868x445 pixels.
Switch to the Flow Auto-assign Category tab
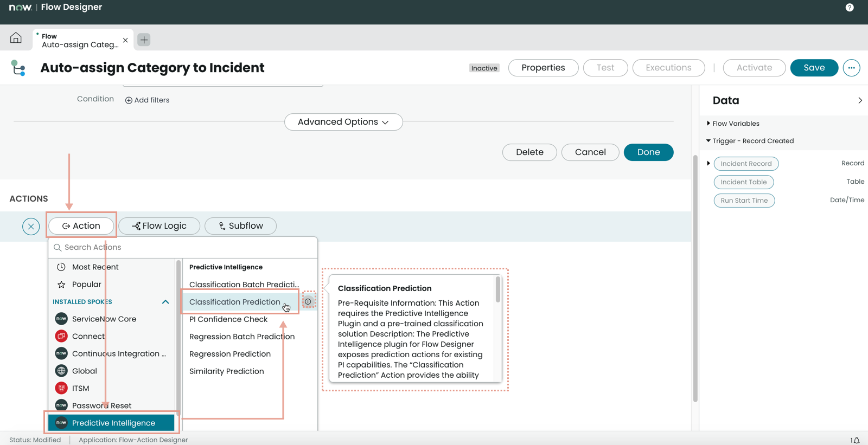[x=82, y=40]
